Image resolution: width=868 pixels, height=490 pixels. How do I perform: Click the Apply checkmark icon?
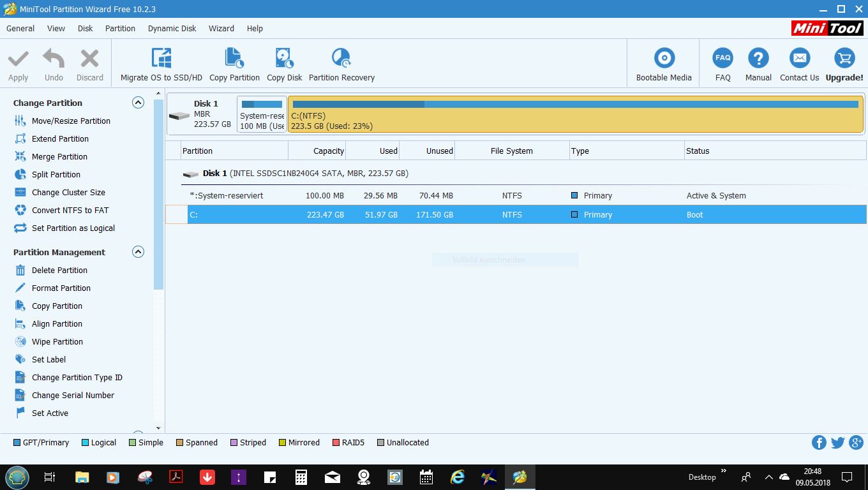point(18,59)
